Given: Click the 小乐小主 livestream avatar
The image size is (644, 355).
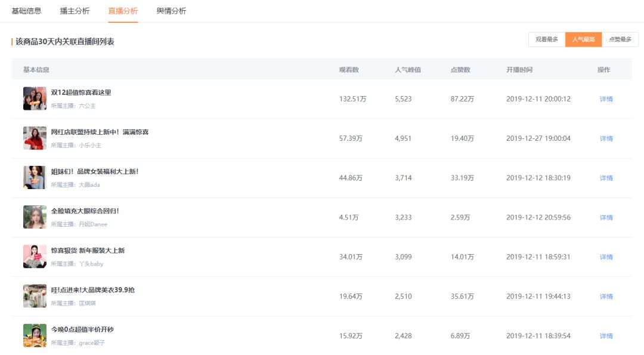Looking at the screenshot, I should tap(35, 138).
